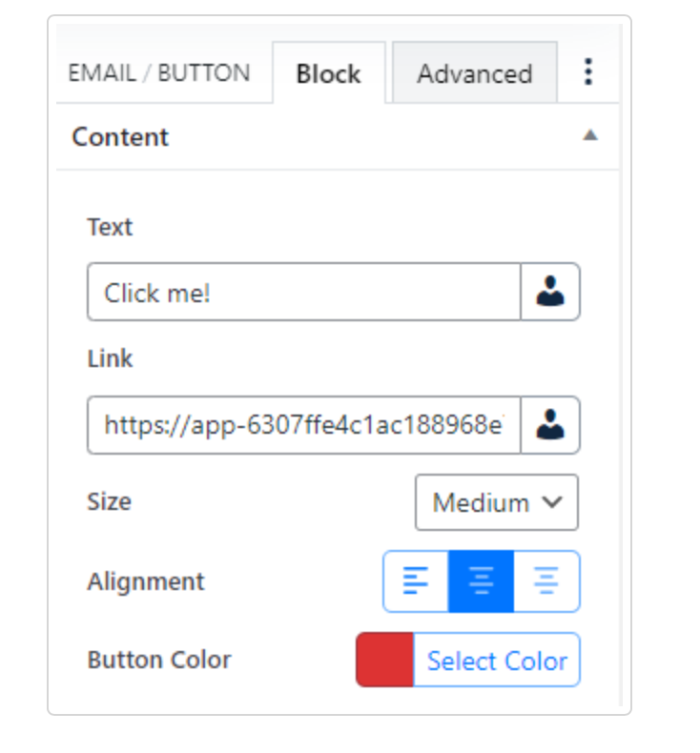Click the red Button Color swatch

384,660
